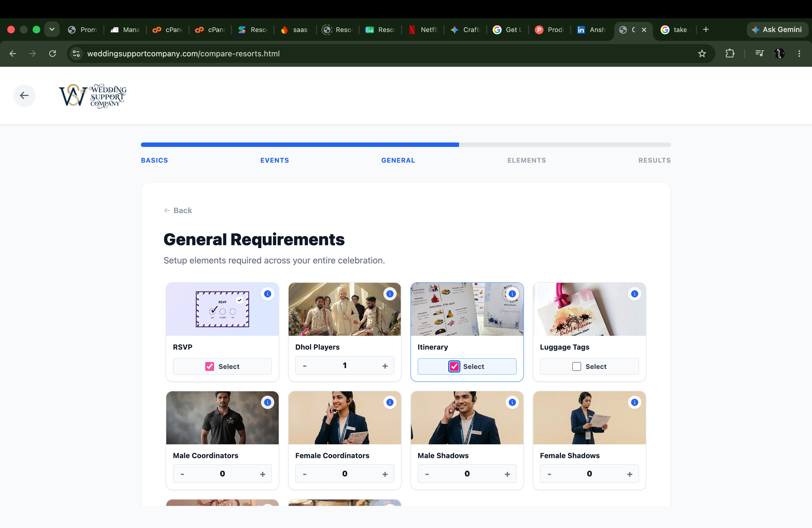
Task: Click the Female Shadows photo
Action: (x=589, y=418)
